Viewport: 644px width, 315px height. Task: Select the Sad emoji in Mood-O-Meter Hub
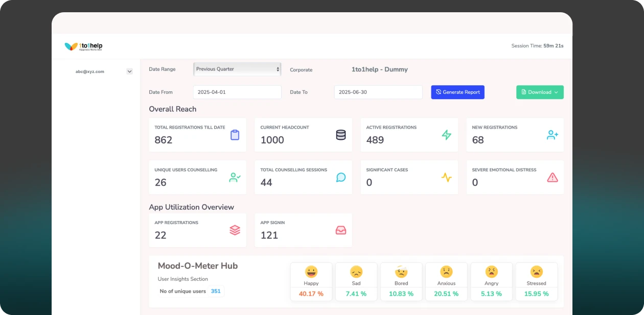[x=356, y=271]
